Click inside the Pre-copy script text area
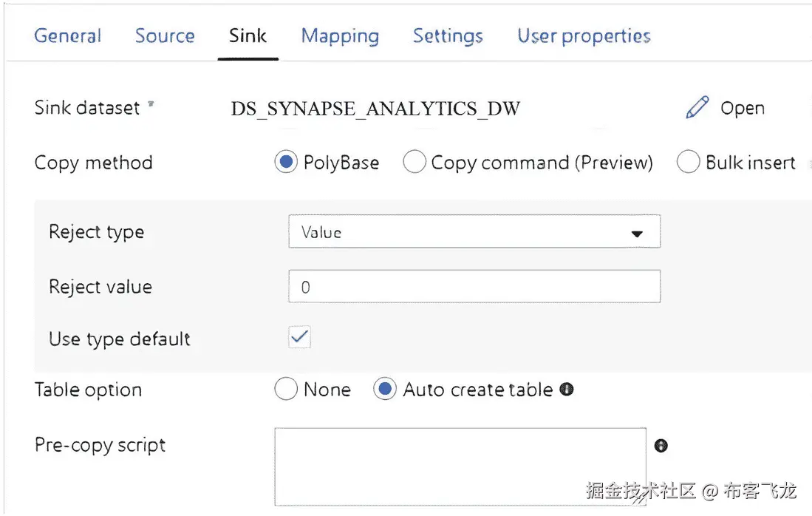The height and width of the screenshot is (516, 812). [x=460, y=466]
